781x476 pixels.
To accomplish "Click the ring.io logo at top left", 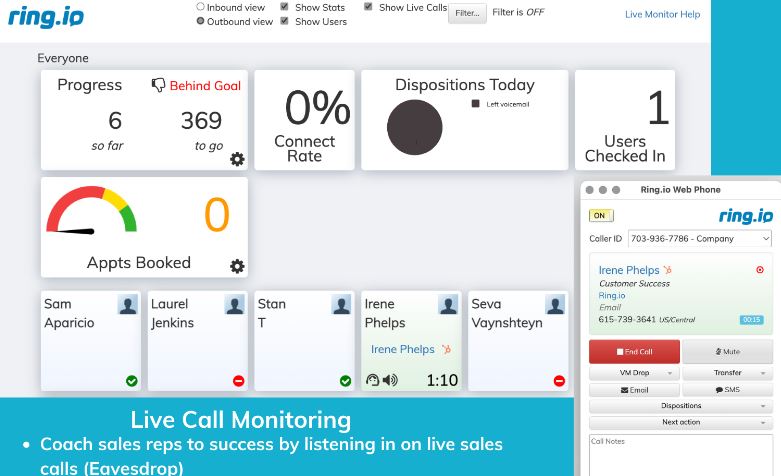I will (x=46, y=17).
